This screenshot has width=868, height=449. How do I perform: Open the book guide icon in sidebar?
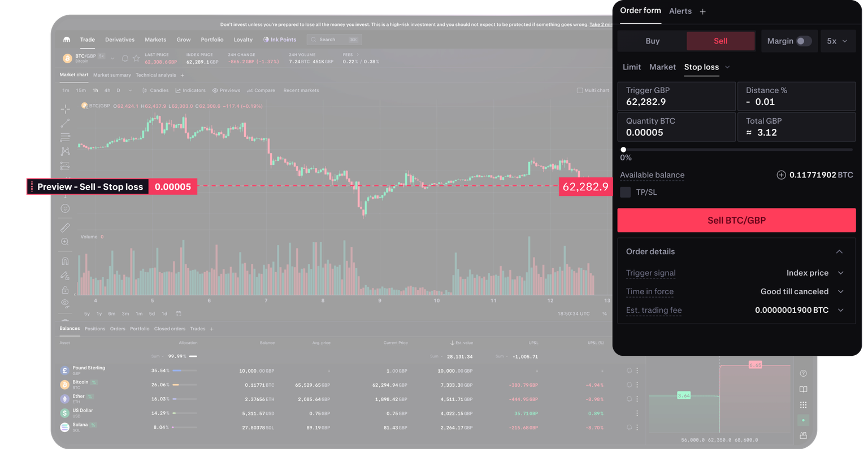pyautogui.click(x=803, y=389)
